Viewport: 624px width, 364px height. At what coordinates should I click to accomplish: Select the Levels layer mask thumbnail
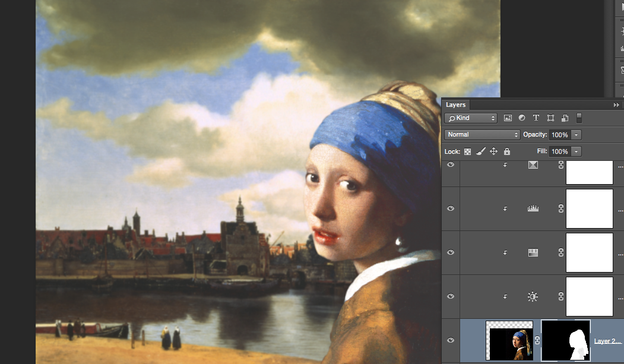[590, 209]
